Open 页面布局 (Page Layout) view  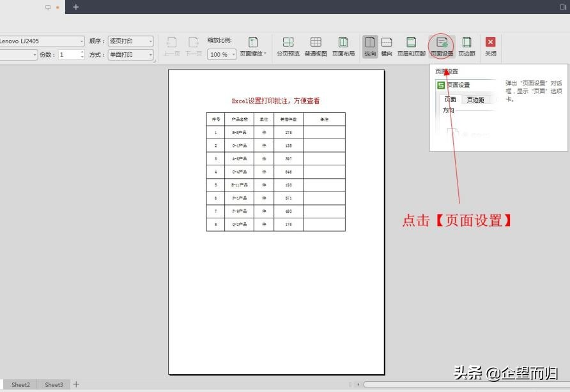[x=344, y=46]
